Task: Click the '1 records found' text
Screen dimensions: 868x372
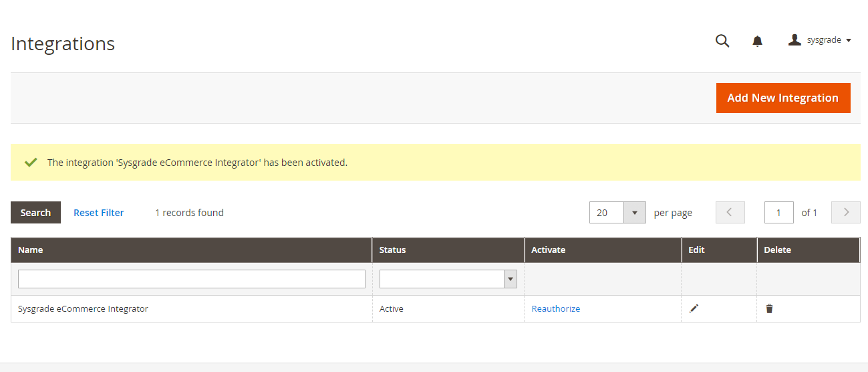Action: pos(189,213)
